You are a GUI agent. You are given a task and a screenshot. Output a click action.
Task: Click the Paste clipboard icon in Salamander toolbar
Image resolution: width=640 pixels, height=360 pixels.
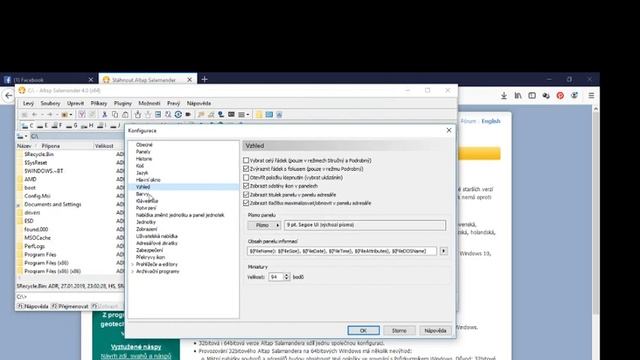pyautogui.click(x=125, y=115)
